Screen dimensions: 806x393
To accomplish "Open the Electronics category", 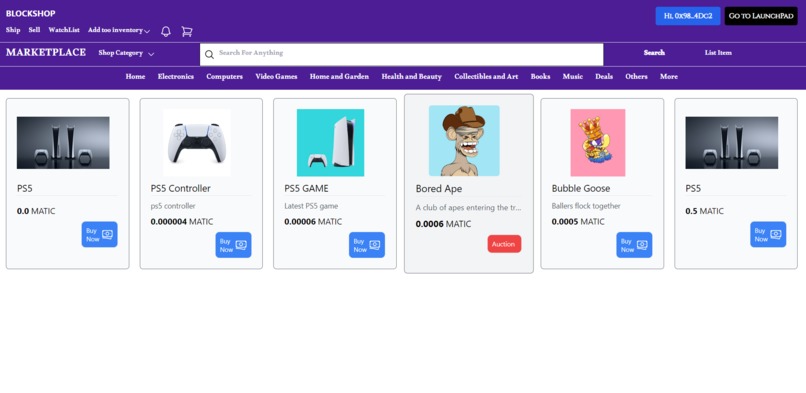I will pyautogui.click(x=176, y=77).
